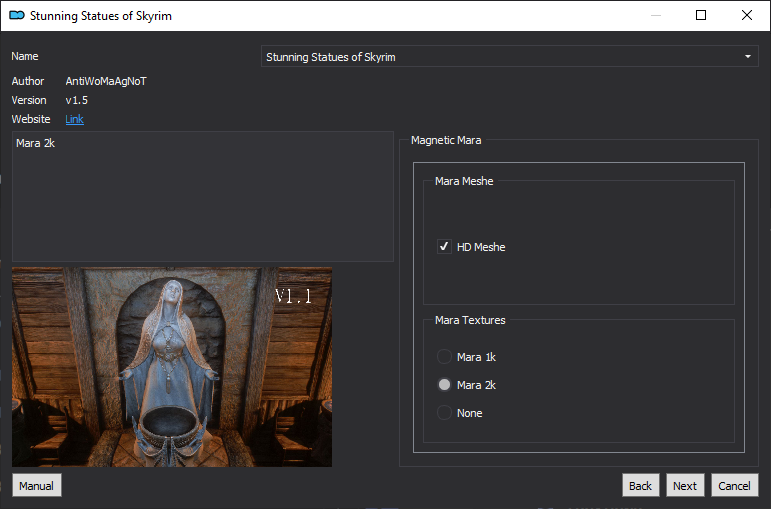Click the Manual install button
771x509 pixels.
[x=36, y=485]
